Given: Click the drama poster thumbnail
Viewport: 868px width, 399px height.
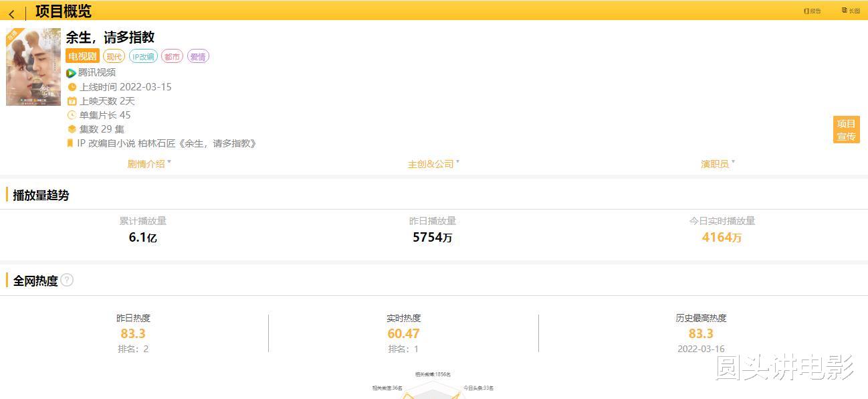Looking at the screenshot, I should (x=33, y=67).
